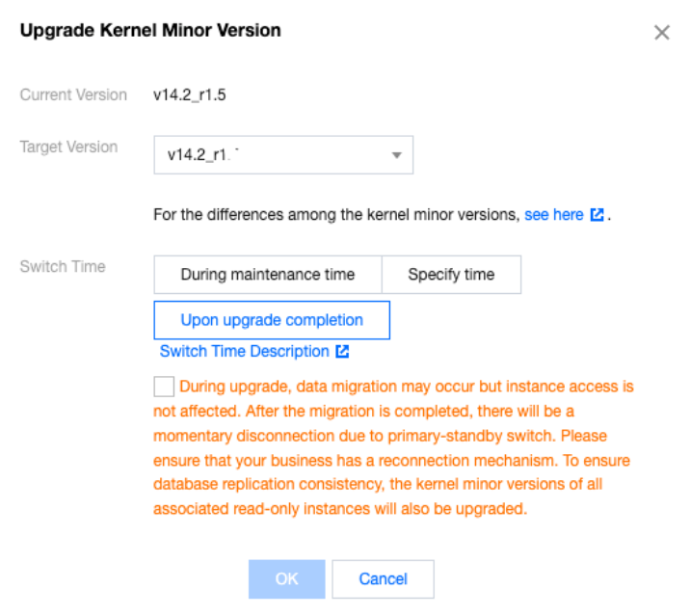Select "Upon upgrade completion" option
Screen dimensions: 690x616
tap(272, 320)
